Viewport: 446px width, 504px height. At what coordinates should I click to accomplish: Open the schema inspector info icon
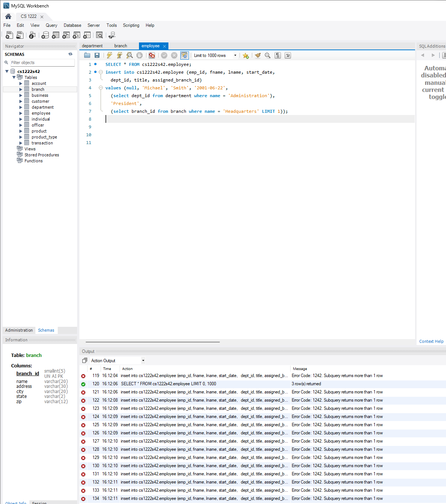click(32, 35)
